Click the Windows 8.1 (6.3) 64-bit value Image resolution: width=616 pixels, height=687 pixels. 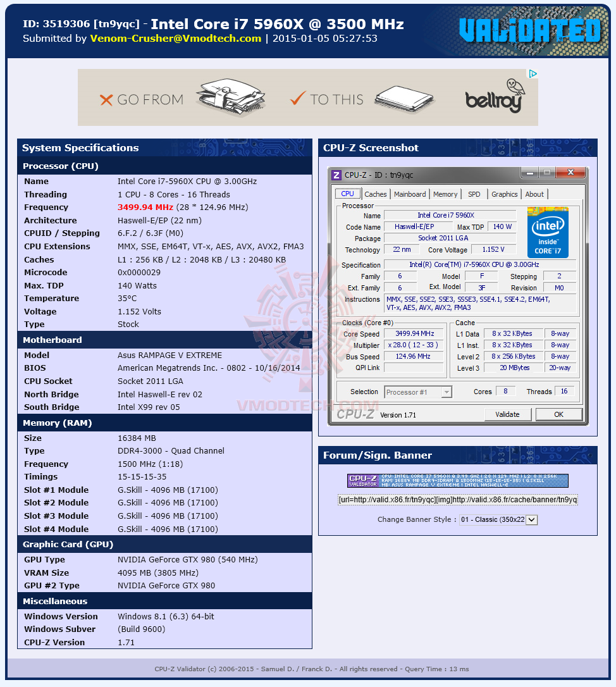pyautogui.click(x=166, y=616)
